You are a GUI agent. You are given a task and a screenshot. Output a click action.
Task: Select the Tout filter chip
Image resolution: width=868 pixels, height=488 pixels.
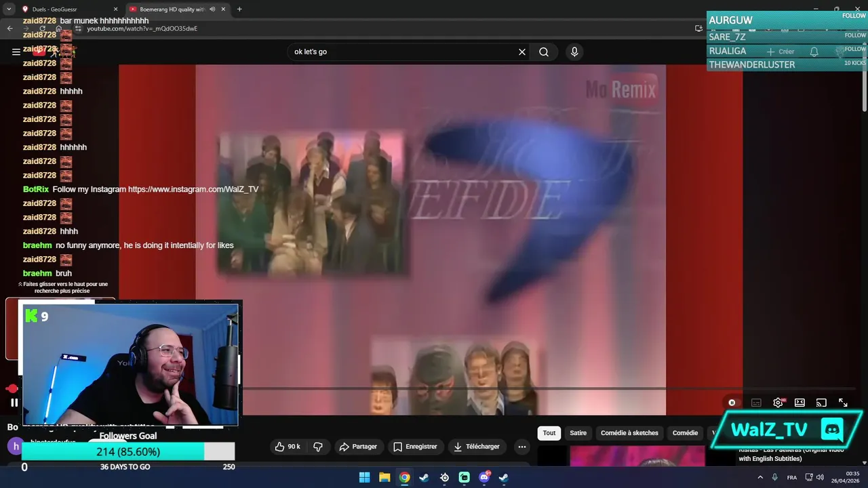click(549, 433)
